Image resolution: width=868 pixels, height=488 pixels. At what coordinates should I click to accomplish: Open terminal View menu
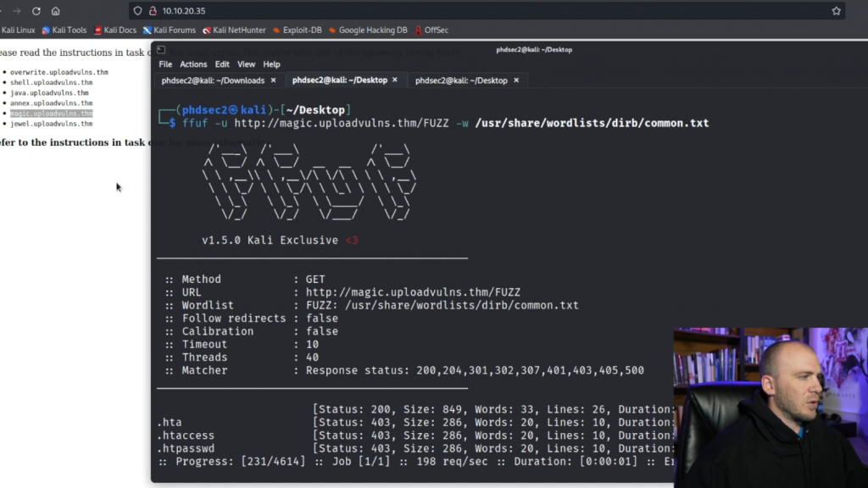pos(247,64)
